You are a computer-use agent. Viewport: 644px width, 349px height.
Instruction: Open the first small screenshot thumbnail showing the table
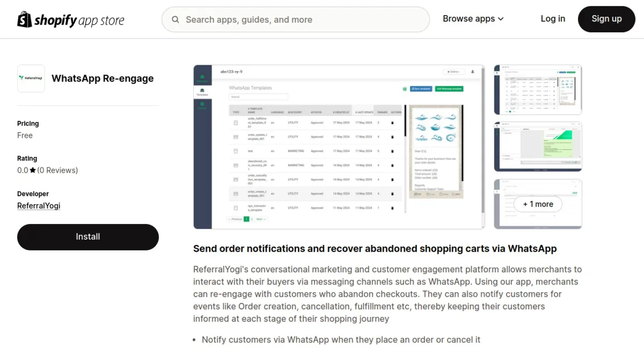(538, 90)
